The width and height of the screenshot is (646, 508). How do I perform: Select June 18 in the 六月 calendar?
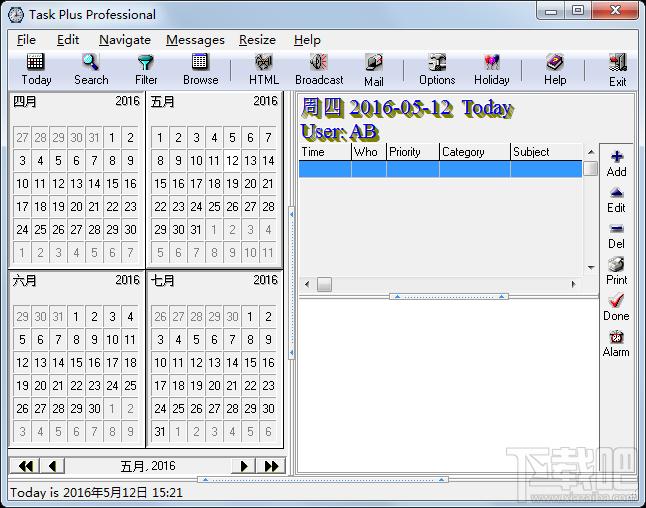click(x=130, y=363)
